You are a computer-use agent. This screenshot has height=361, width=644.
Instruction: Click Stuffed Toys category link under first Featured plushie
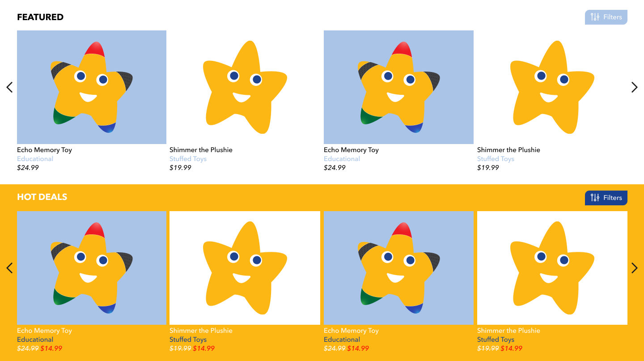(x=188, y=159)
